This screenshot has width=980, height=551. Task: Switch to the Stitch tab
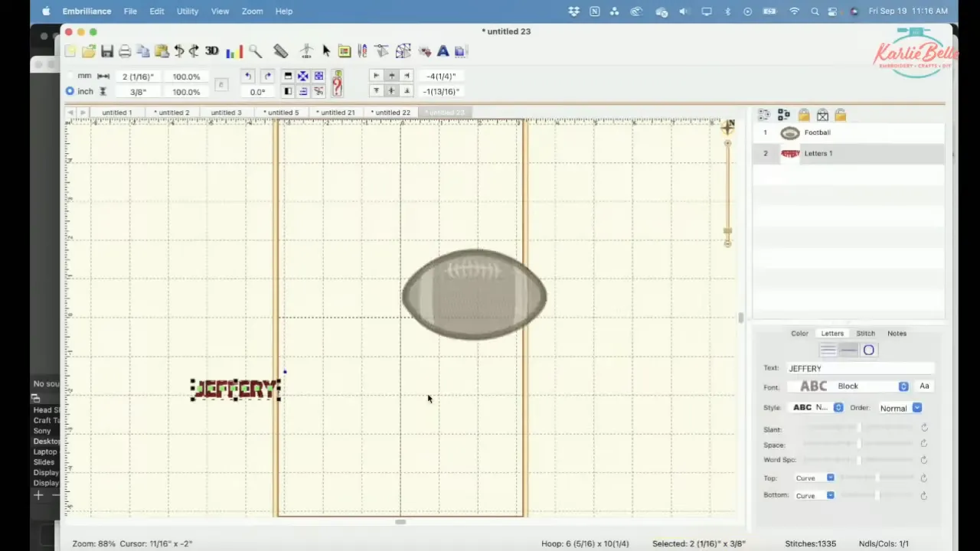click(x=865, y=334)
